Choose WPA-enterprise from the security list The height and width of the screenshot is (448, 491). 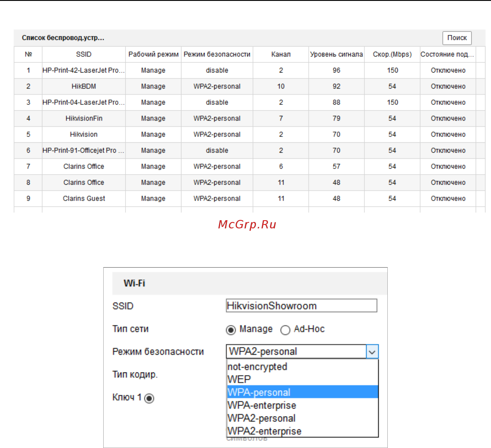click(303, 405)
